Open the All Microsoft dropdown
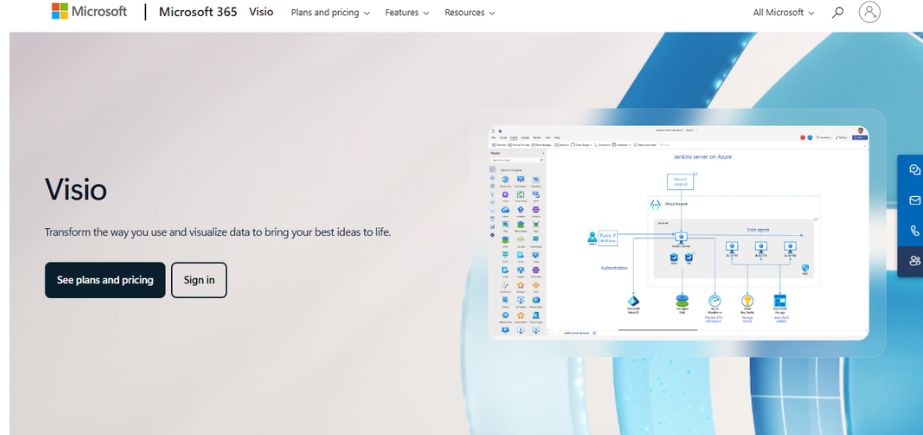This screenshot has width=923, height=435. coord(783,12)
